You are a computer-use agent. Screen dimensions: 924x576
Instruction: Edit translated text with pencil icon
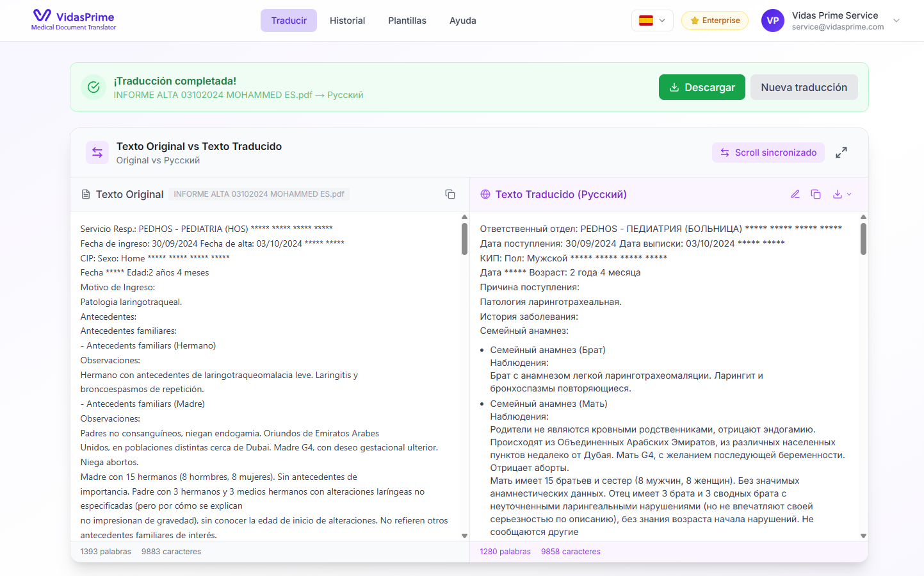click(795, 194)
